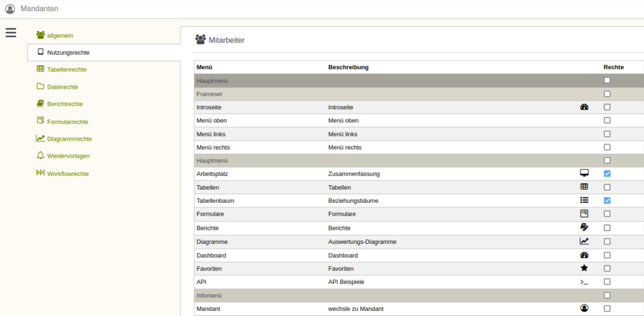The height and width of the screenshot is (316, 644).
Task: Click the star icon in Favoriten row
Action: click(x=584, y=268)
